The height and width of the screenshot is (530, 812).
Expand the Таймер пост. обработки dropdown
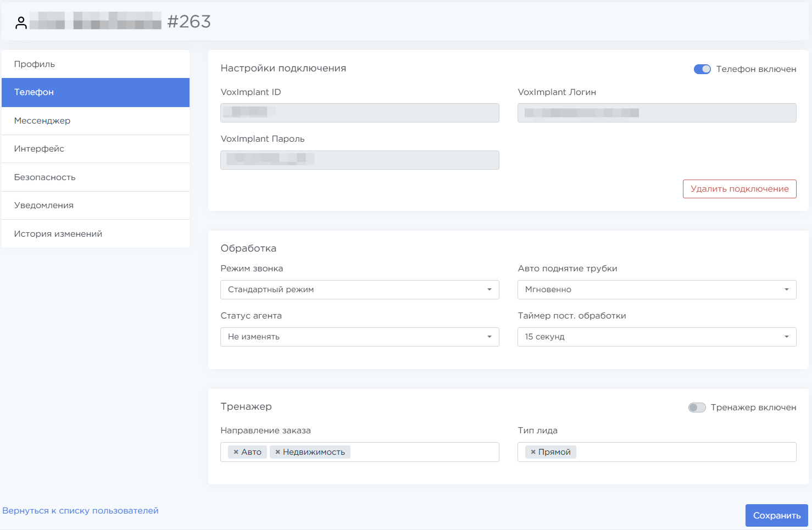[x=657, y=337]
